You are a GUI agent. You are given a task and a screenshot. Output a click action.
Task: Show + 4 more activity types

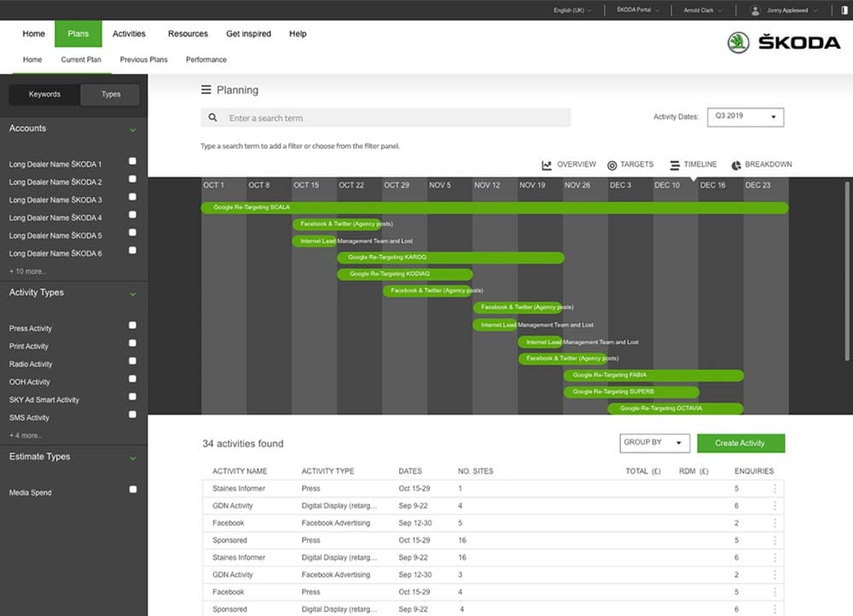coord(25,435)
